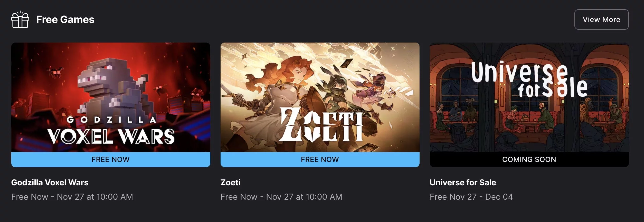Open the Free Games section heading

pos(65,19)
